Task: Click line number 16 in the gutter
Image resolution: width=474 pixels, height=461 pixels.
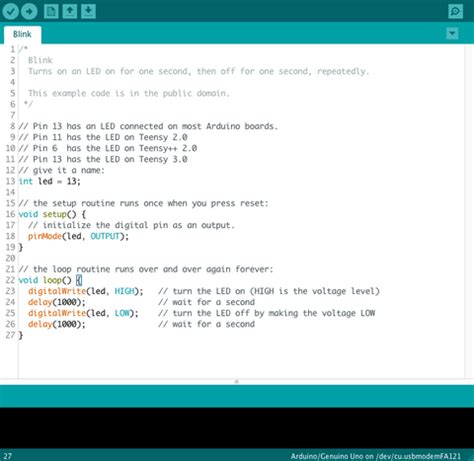Action: point(10,214)
